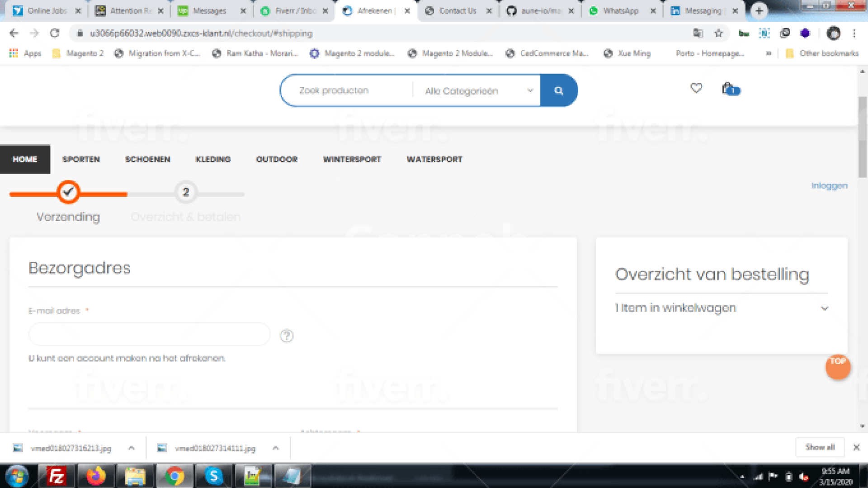Click the email help question mark icon

coord(287,336)
